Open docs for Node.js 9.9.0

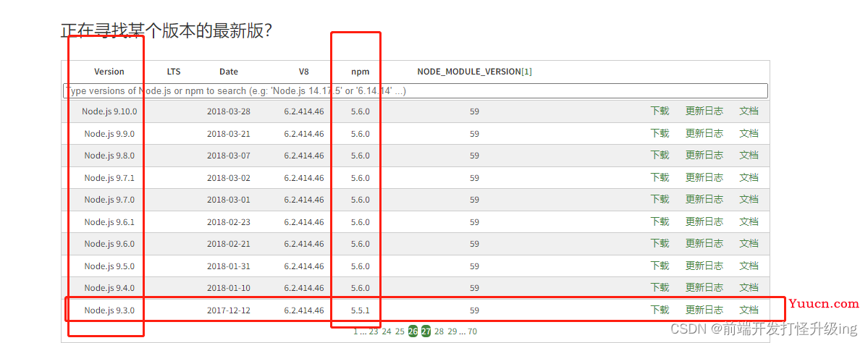749,132
